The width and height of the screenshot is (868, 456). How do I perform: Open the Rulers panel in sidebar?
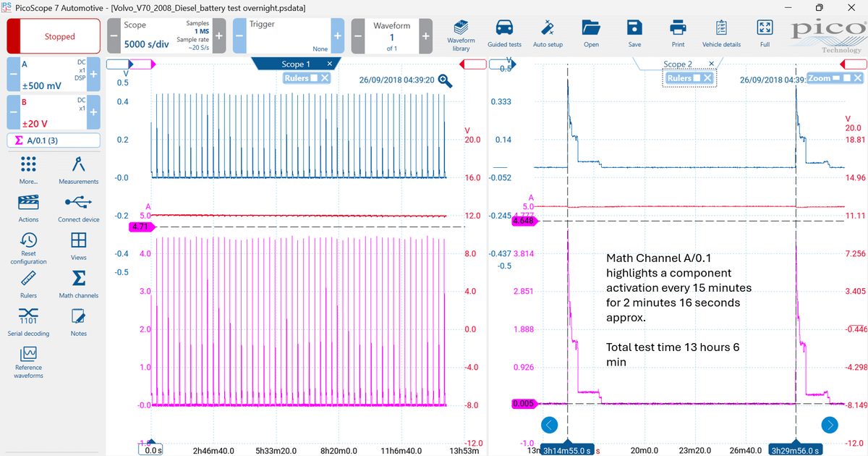(x=29, y=284)
